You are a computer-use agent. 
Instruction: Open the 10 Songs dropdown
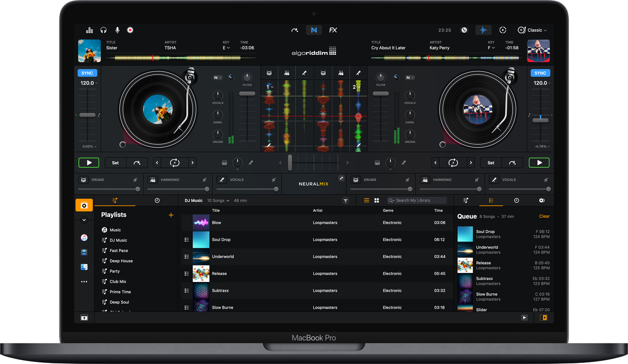tap(218, 201)
